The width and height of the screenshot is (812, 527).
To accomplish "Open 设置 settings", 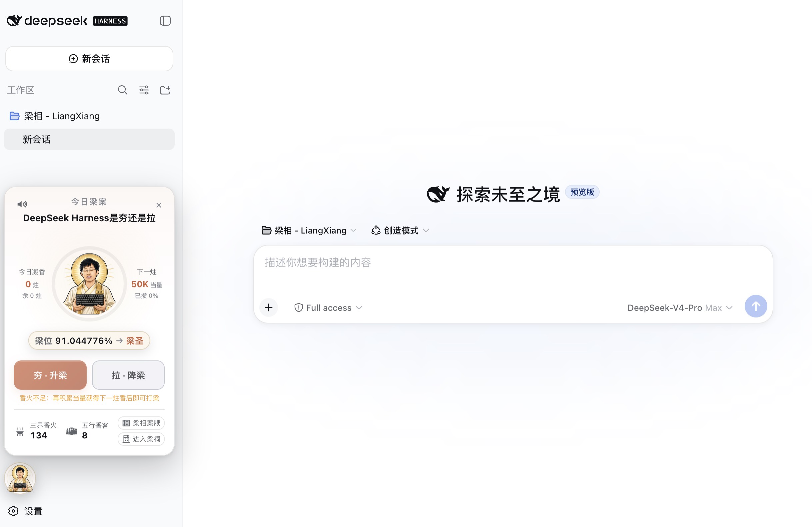I will click(25, 511).
